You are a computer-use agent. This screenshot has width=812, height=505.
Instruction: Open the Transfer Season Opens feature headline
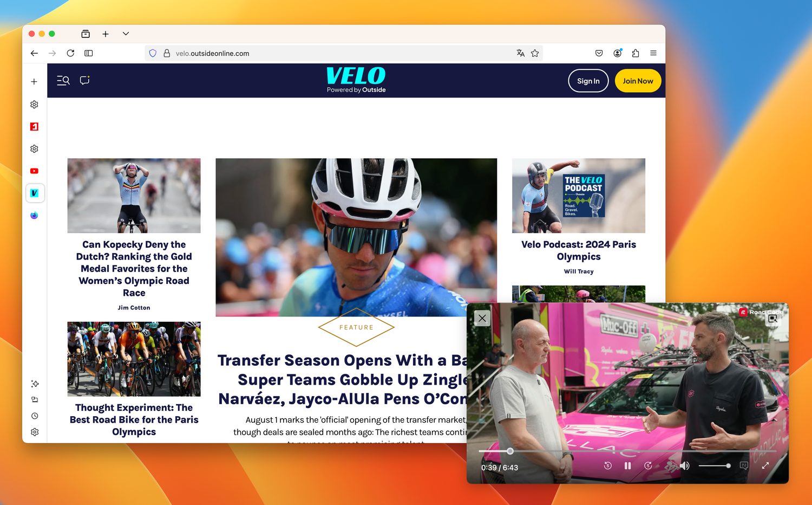point(342,379)
